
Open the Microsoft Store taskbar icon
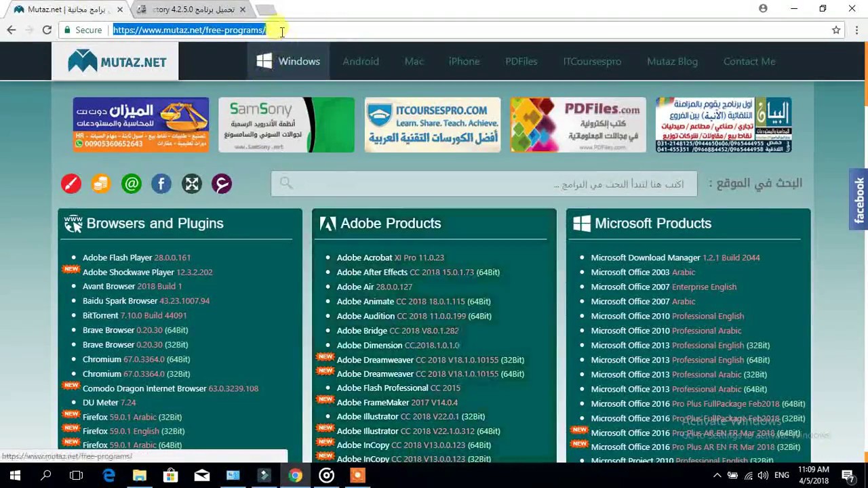coord(171,475)
